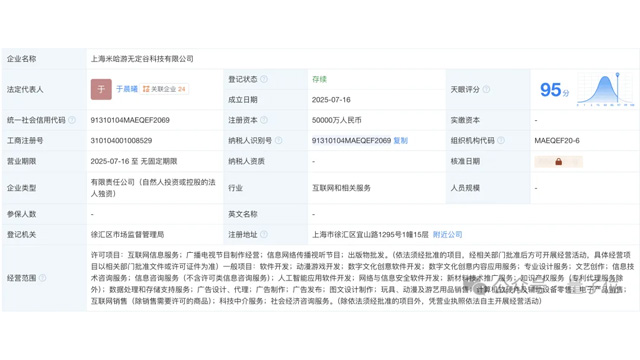Click the 95分 score value
The width and height of the screenshot is (640, 360).
click(x=554, y=90)
